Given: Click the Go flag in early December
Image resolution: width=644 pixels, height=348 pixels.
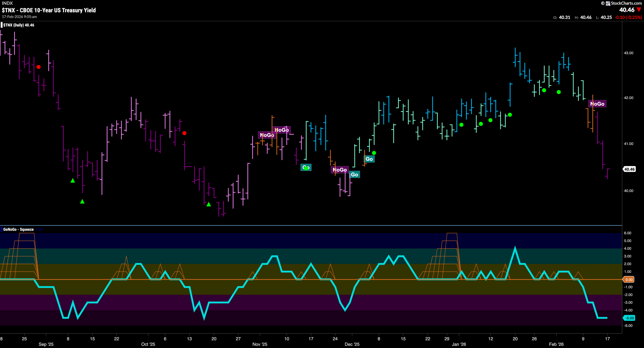Looking at the screenshot, I should tap(369, 159).
